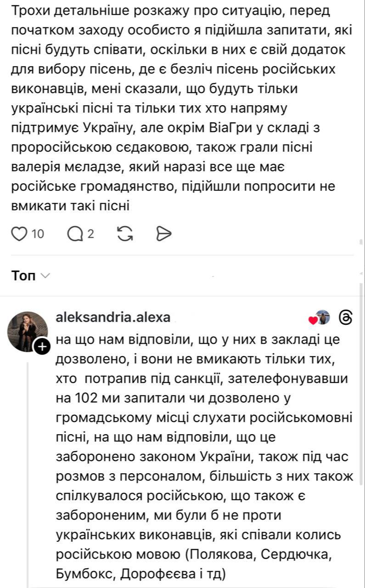The height and width of the screenshot is (588, 365).
Task: Click the chevron arrow next to Топ
Action: [45, 276]
